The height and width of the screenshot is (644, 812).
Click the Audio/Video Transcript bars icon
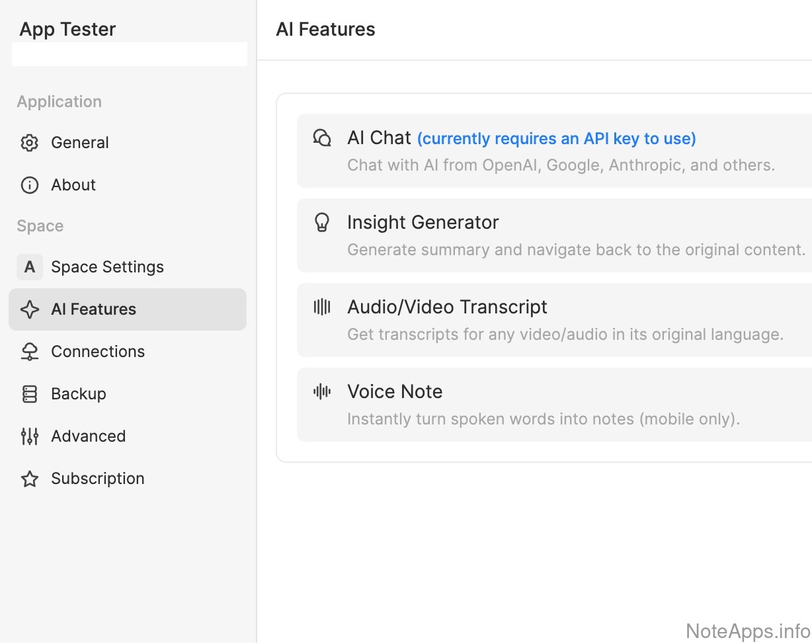click(x=322, y=307)
